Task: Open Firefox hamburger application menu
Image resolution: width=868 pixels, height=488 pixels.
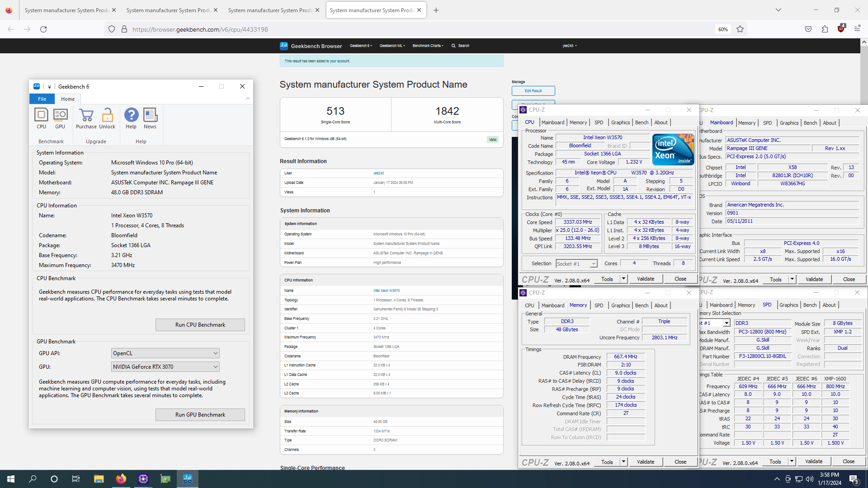Action: click(857, 29)
